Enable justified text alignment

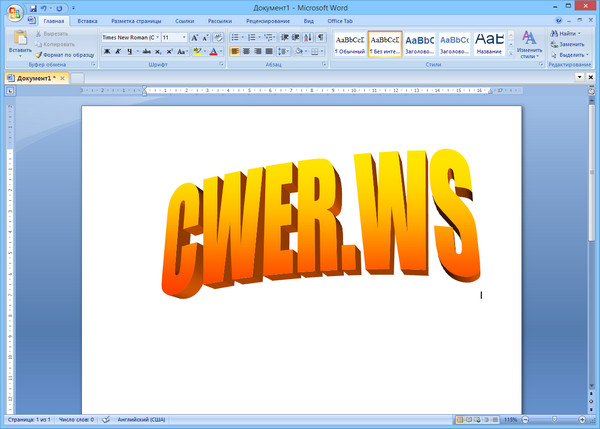[269, 51]
